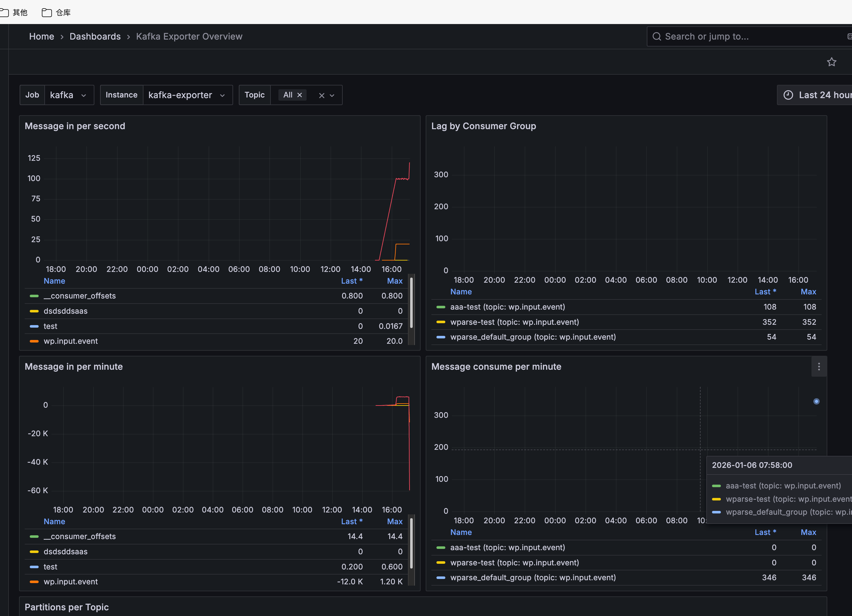Click wparse-test yellow color swatch in Lag legend
The width and height of the screenshot is (852, 616).
pyautogui.click(x=441, y=322)
